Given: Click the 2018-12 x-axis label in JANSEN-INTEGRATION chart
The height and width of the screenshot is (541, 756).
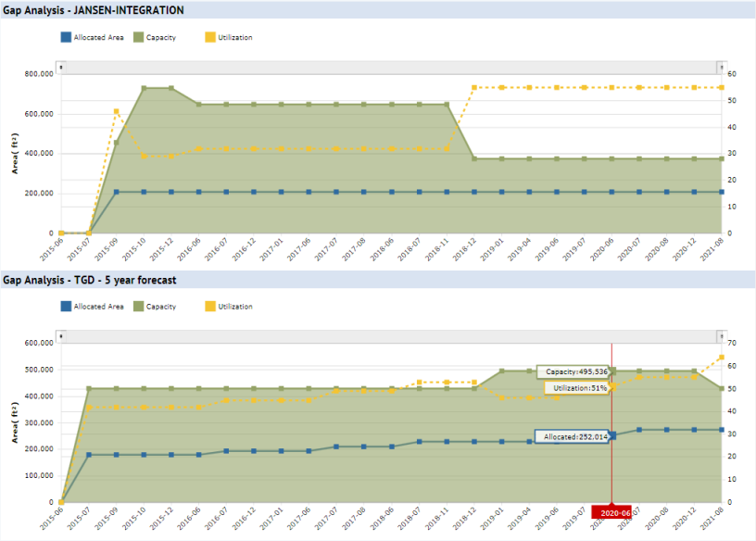Looking at the screenshot, I should tap(466, 249).
